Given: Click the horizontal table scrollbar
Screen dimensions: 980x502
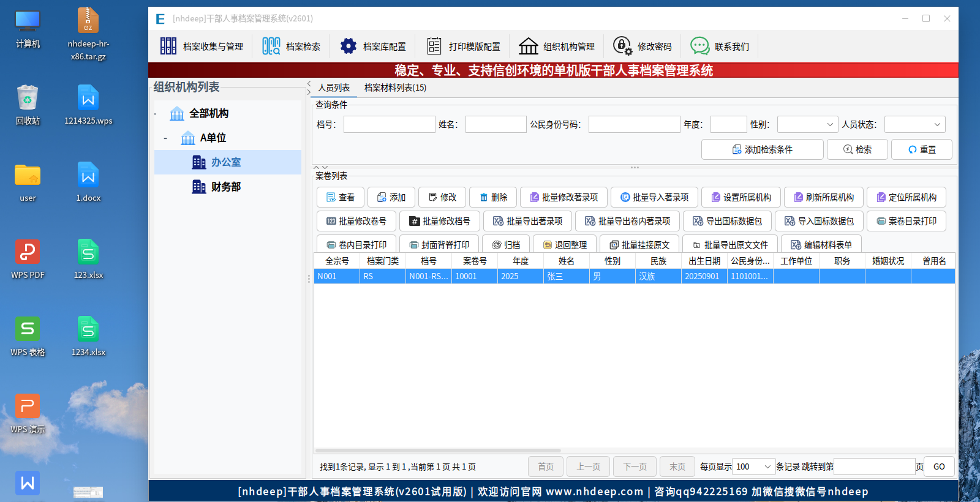Looking at the screenshot, I should (x=438, y=451).
